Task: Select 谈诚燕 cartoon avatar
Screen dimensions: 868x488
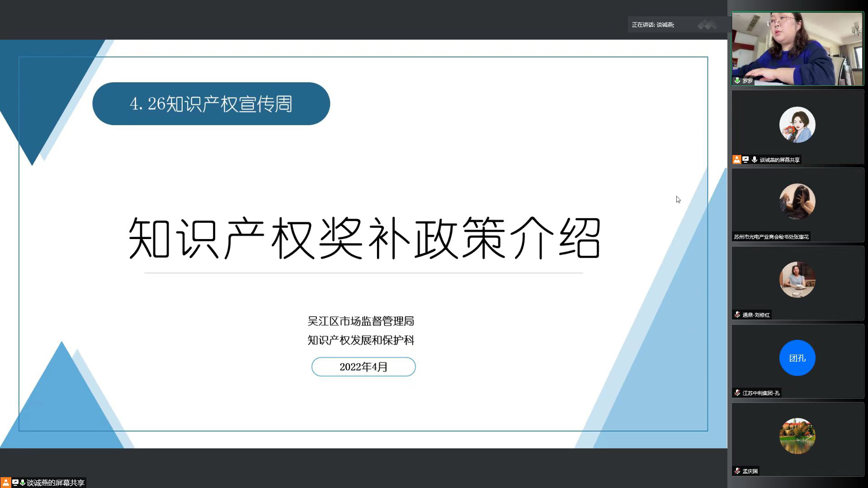Action: click(x=797, y=125)
